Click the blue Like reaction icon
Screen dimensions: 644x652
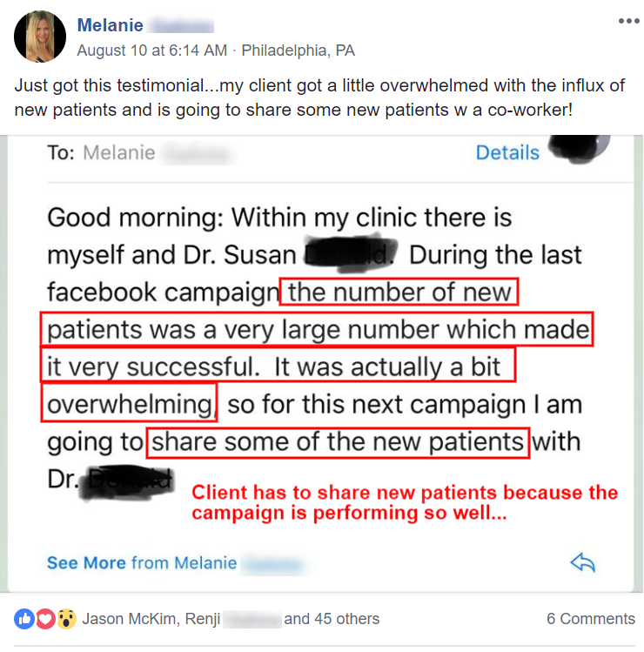point(24,619)
